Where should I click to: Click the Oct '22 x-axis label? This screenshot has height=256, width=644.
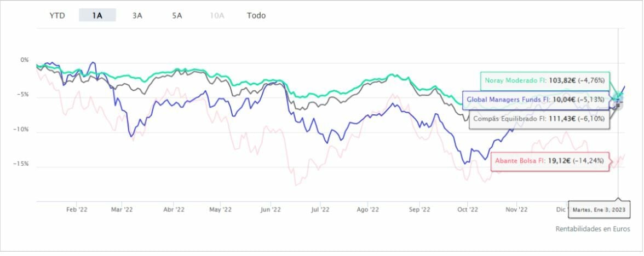[x=468, y=209]
